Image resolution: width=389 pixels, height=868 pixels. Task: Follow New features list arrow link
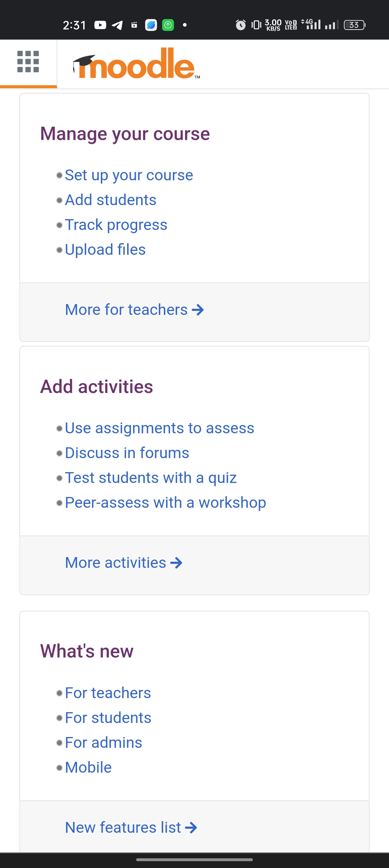tap(131, 828)
